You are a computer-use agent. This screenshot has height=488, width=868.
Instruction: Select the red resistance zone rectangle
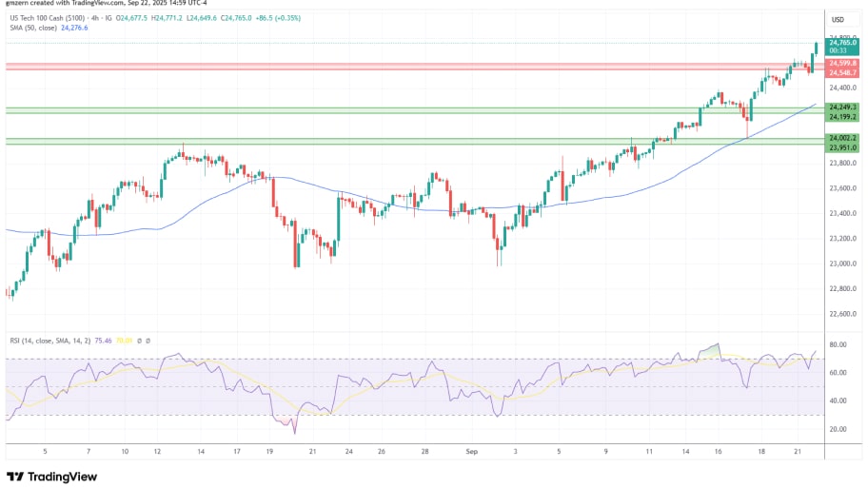[381, 67]
